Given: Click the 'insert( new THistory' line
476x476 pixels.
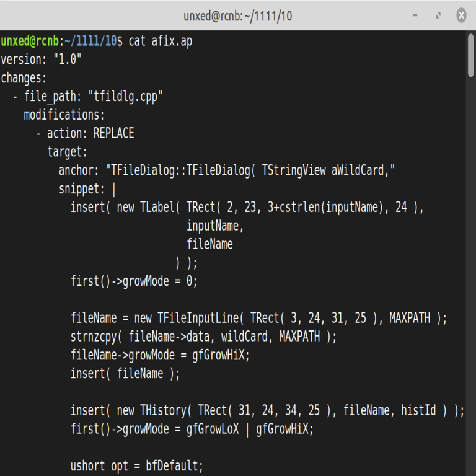Looking at the screenshot, I should coord(267,410).
